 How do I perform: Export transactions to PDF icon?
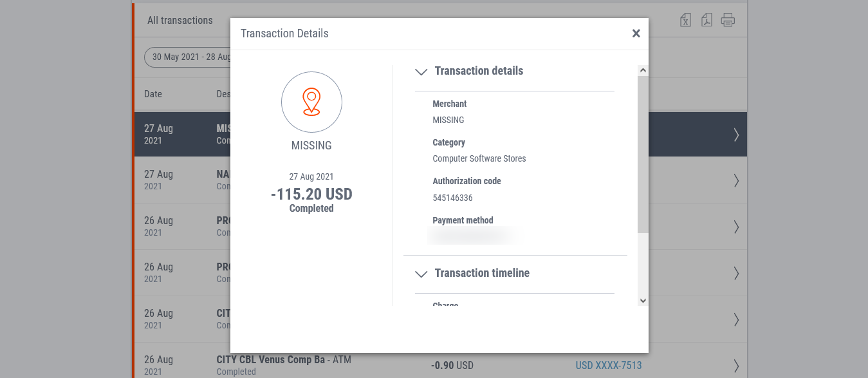point(706,20)
